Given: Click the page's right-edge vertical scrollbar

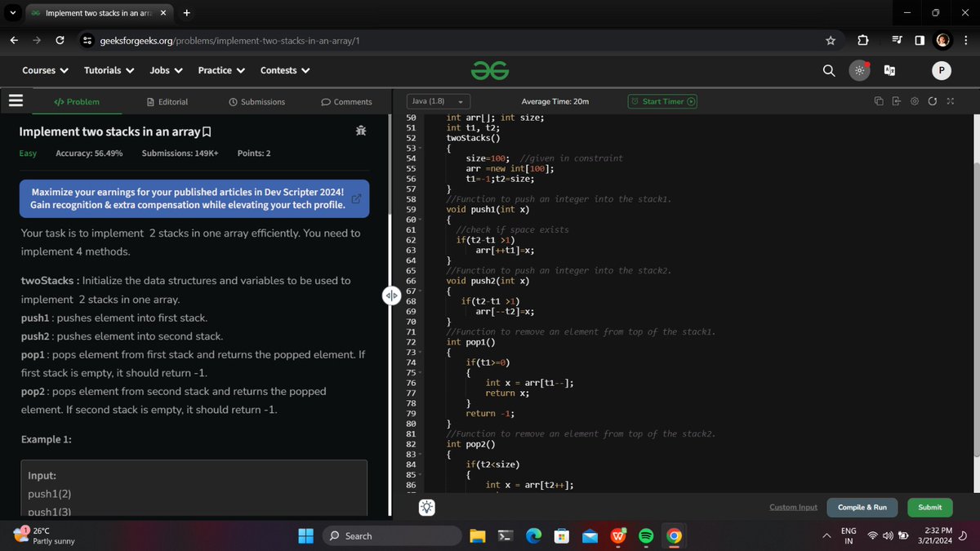Looking at the screenshot, I should (x=976, y=310).
